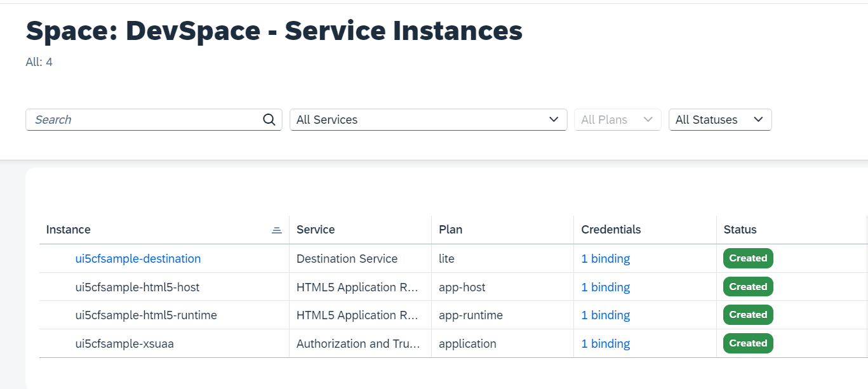Screen dimensions: 868x389
Task: Select the Service column header
Action: pyautogui.click(x=316, y=230)
